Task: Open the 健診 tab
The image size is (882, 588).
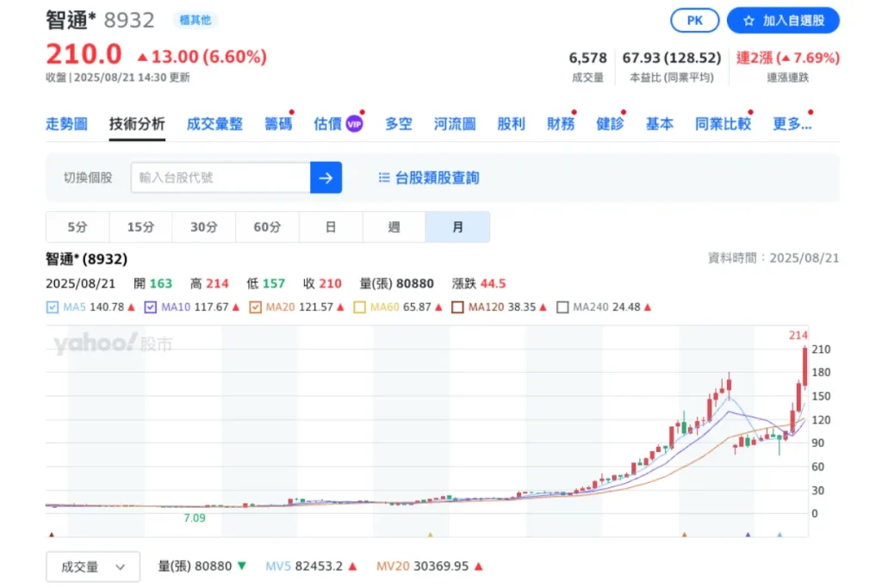Action: (610, 124)
